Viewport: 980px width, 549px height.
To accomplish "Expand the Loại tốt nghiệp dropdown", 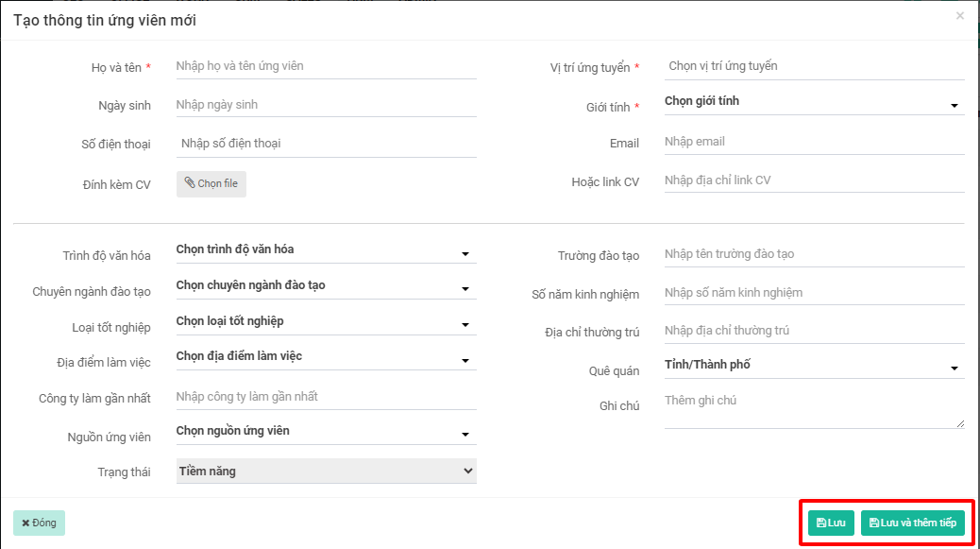I will [326, 321].
